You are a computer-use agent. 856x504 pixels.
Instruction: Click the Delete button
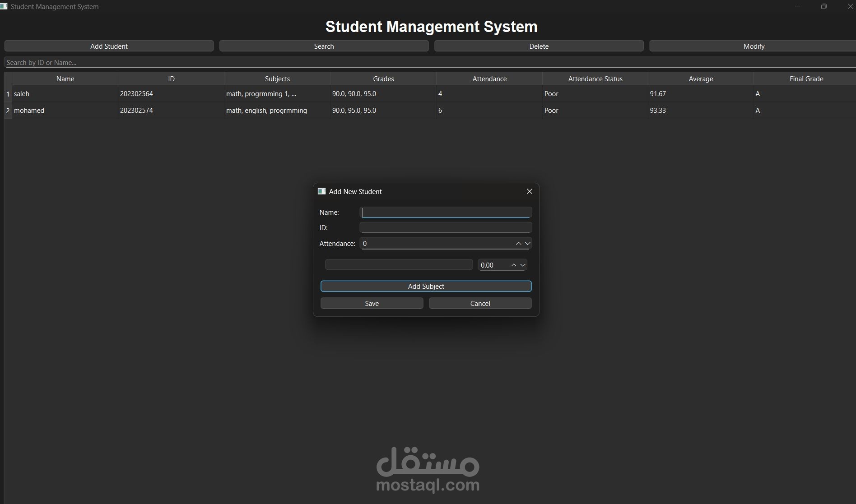click(539, 46)
